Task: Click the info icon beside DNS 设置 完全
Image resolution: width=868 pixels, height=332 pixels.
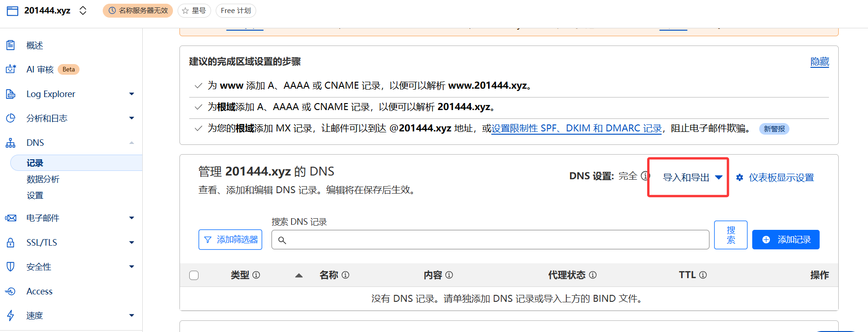Action: click(x=645, y=176)
